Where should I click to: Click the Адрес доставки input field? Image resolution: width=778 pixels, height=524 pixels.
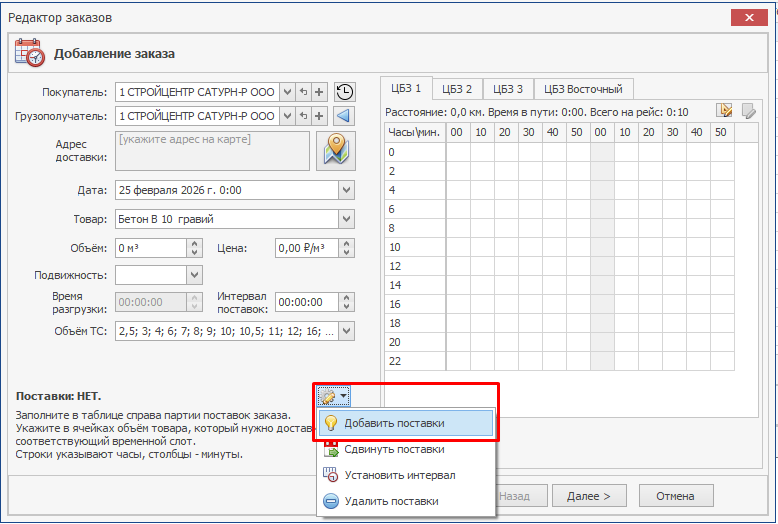coord(212,151)
